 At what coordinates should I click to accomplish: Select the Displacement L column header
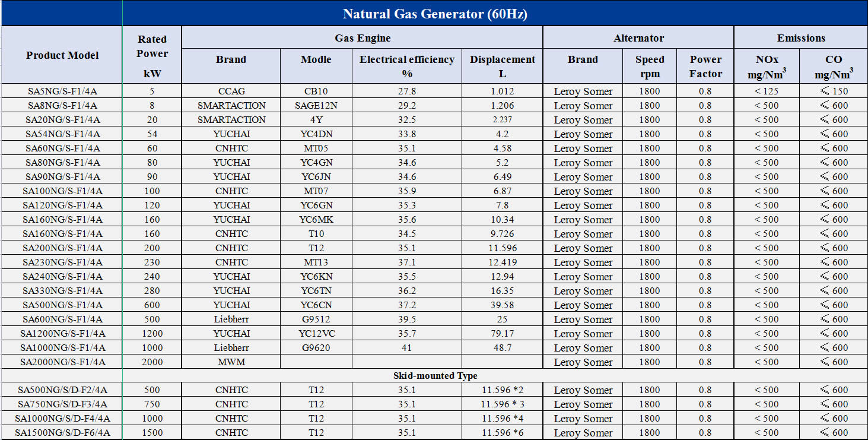pos(503,66)
